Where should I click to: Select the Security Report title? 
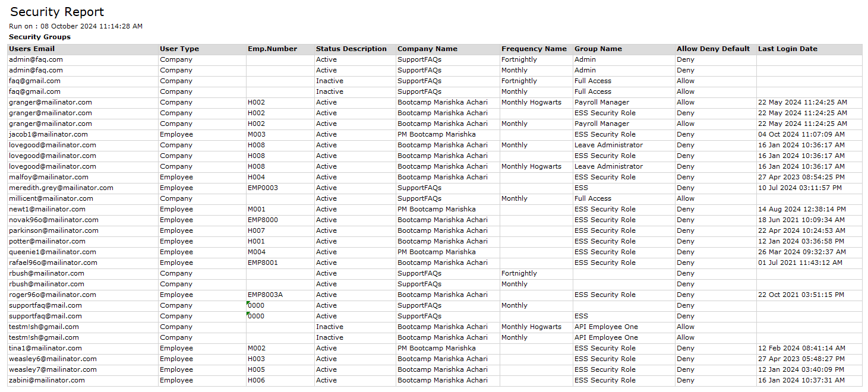(x=57, y=12)
